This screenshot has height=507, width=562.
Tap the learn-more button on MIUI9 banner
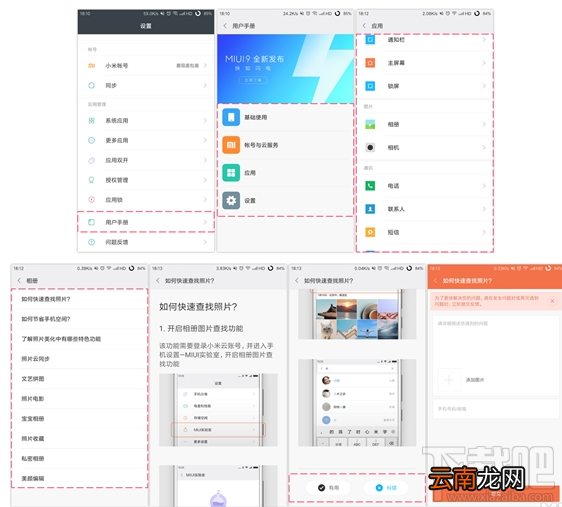point(253,80)
